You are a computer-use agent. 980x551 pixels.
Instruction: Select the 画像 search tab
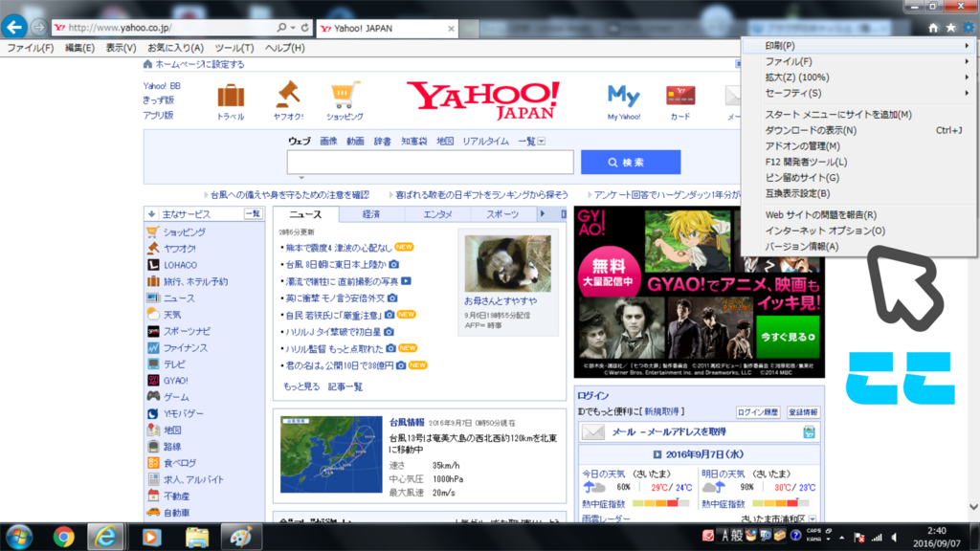coord(328,142)
